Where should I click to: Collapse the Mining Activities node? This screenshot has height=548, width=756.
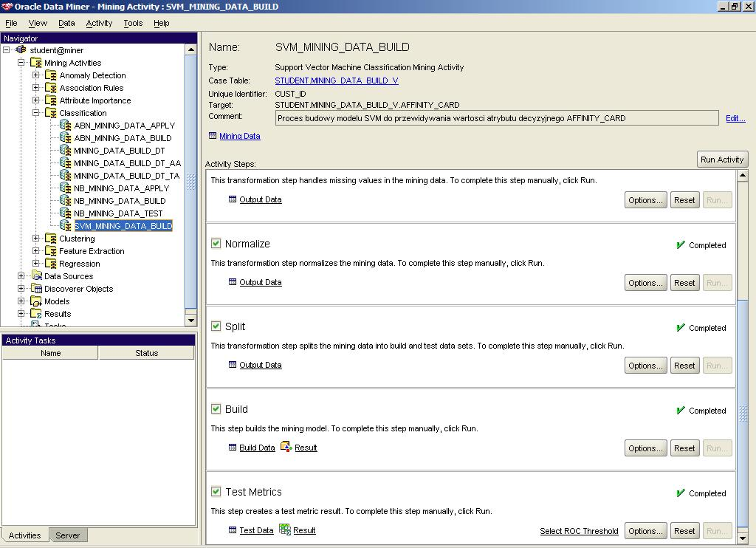point(21,62)
